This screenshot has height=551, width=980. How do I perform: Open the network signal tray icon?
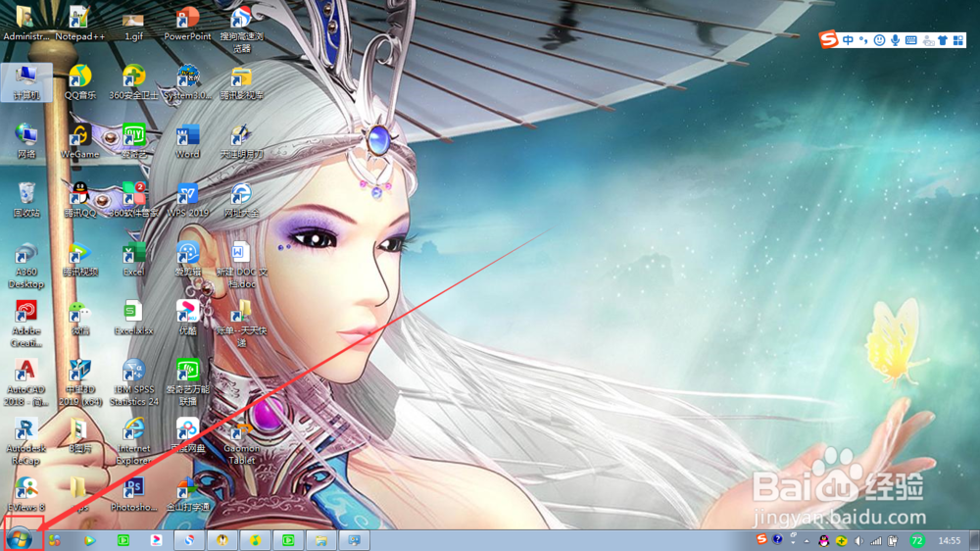coord(875,541)
